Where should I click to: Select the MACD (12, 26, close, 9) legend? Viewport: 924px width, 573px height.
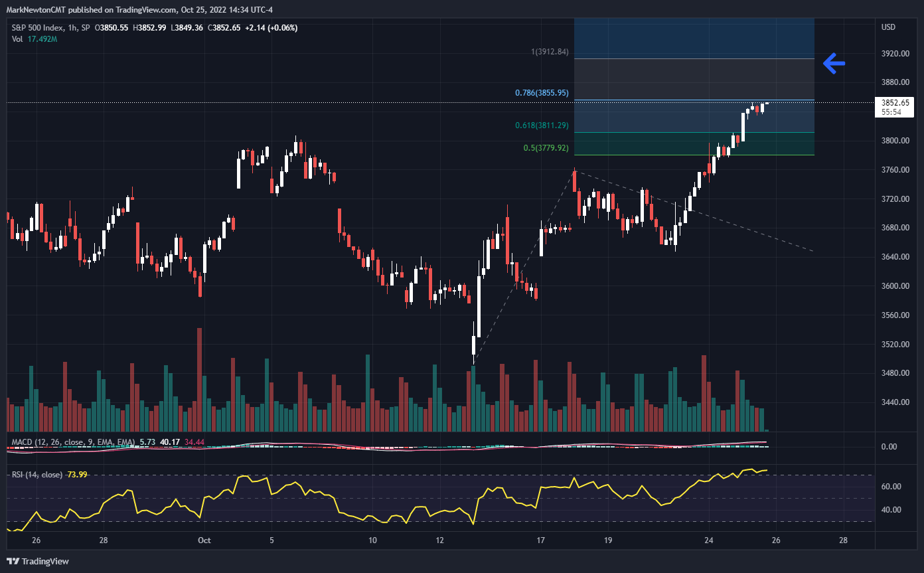[x=73, y=442]
